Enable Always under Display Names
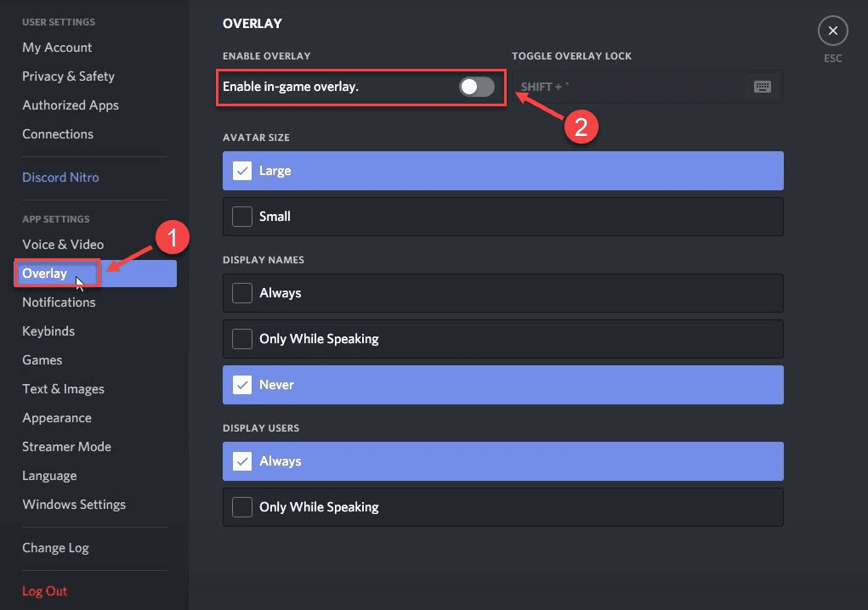 pos(241,292)
